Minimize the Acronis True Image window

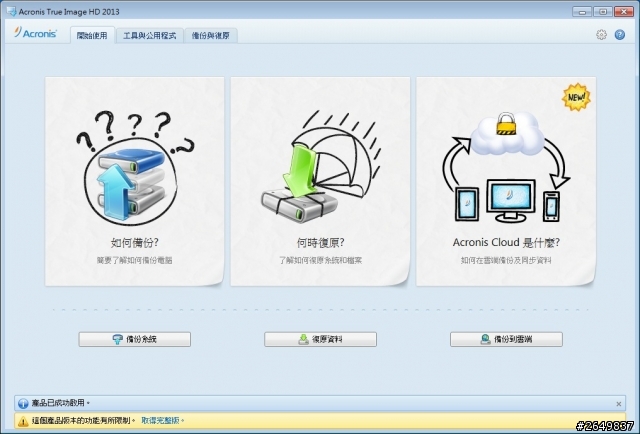click(582, 12)
